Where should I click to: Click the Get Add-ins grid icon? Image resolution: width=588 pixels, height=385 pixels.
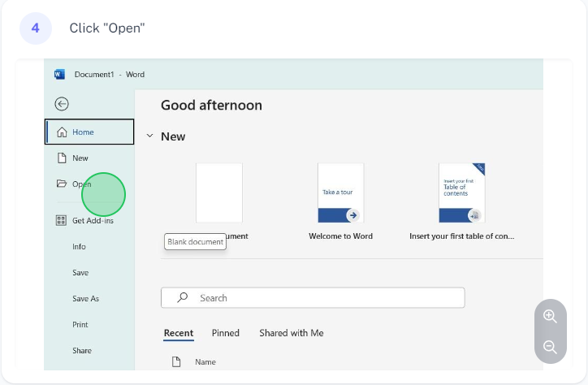pos(61,220)
